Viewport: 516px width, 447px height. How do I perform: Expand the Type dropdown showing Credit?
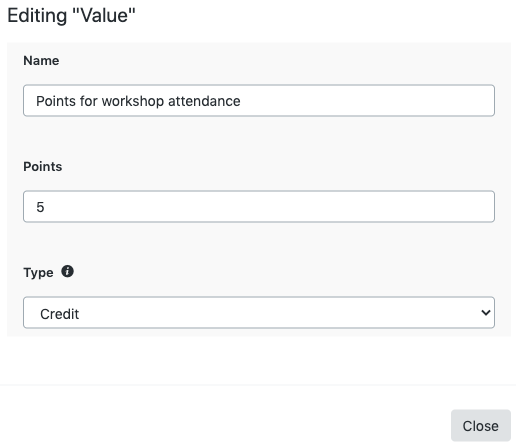pyautogui.click(x=259, y=313)
